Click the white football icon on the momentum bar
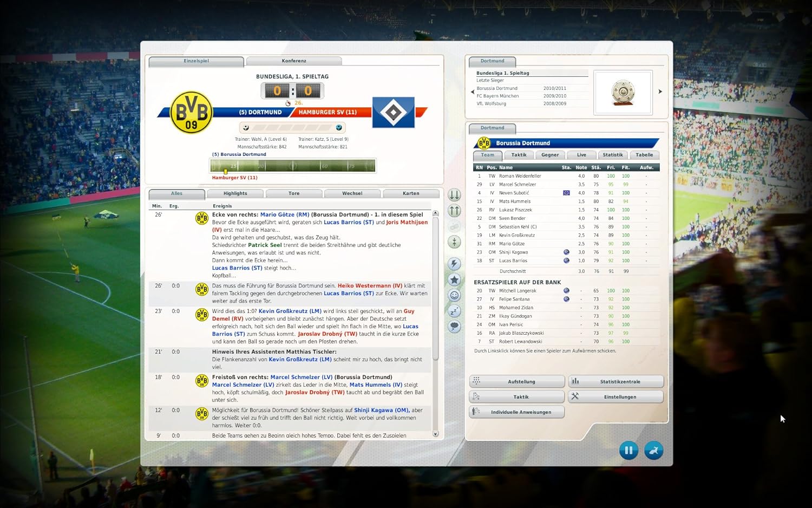812x508 pixels. coord(246,128)
